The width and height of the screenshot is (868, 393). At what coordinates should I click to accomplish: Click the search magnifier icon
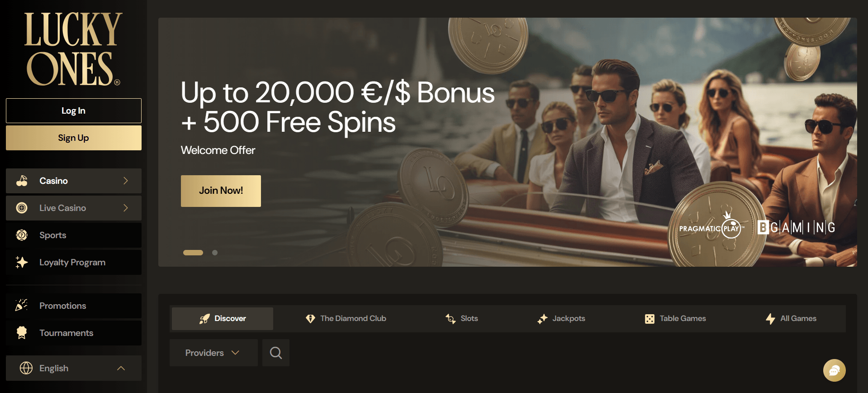tap(276, 353)
